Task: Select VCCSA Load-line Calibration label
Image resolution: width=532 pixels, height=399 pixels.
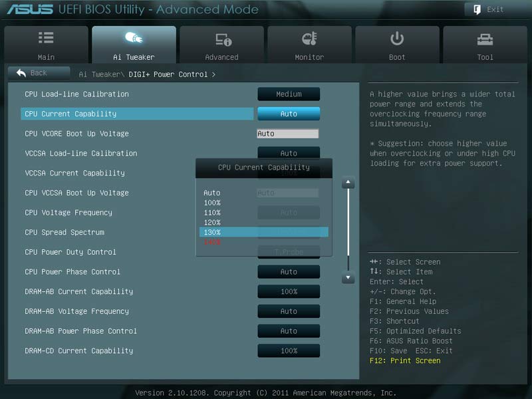Action: pyautogui.click(x=80, y=153)
